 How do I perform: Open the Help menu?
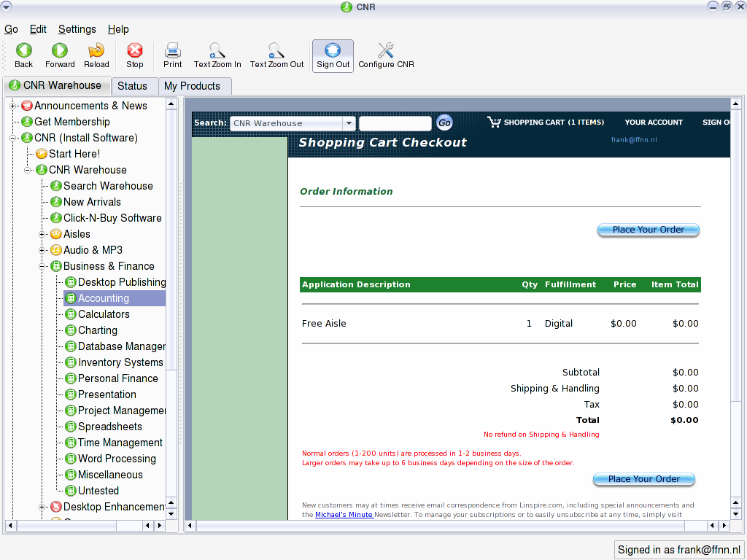pos(118,29)
